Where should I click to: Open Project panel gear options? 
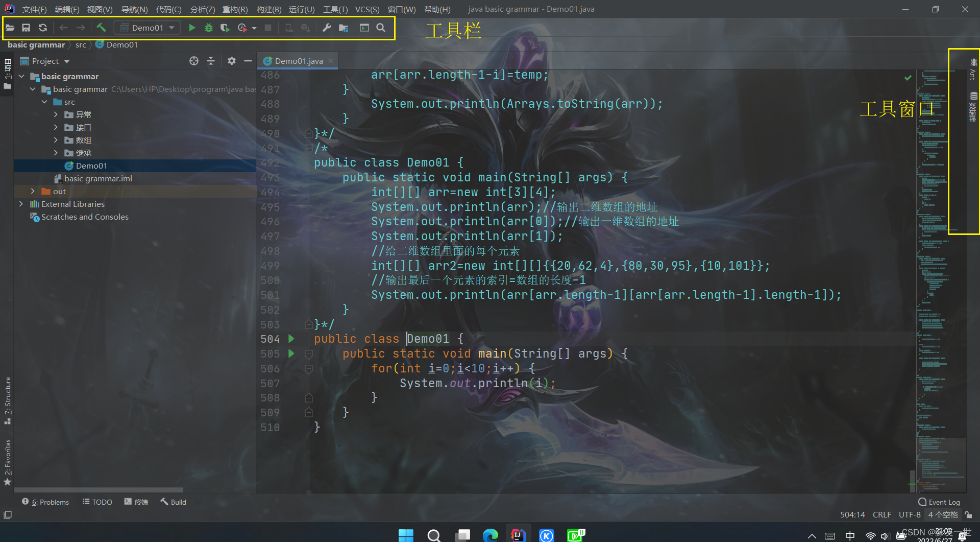point(231,61)
